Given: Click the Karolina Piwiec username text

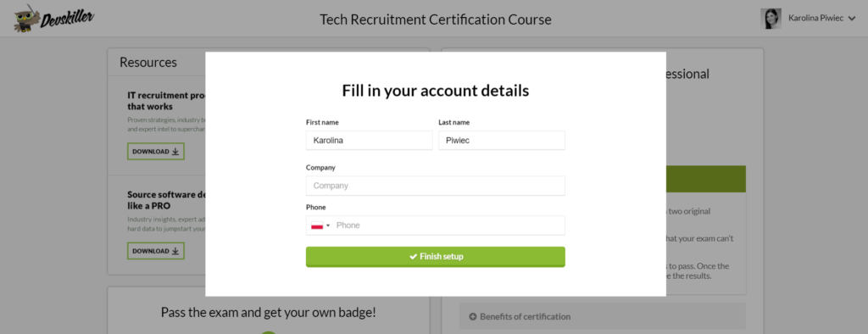Looking at the screenshot, I should tap(815, 19).
